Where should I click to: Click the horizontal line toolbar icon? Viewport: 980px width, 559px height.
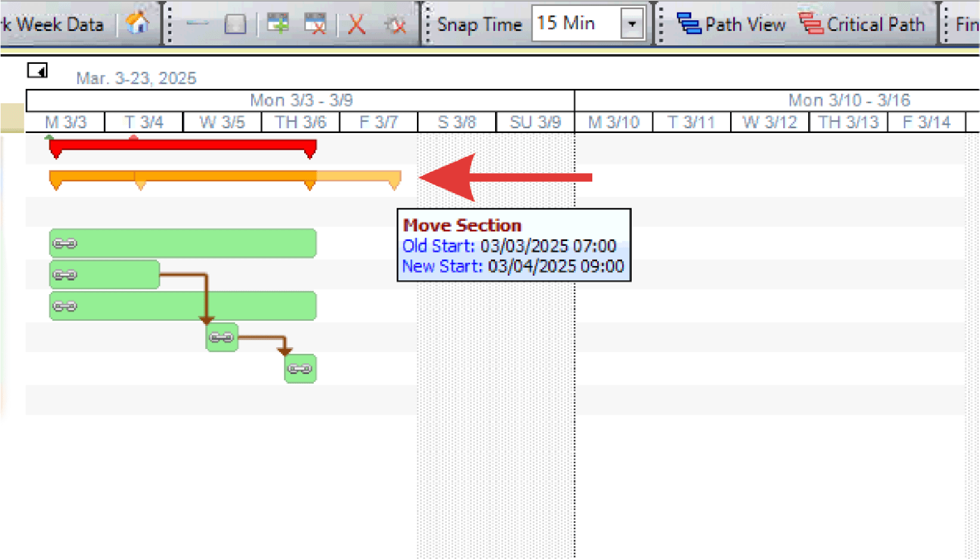[197, 24]
